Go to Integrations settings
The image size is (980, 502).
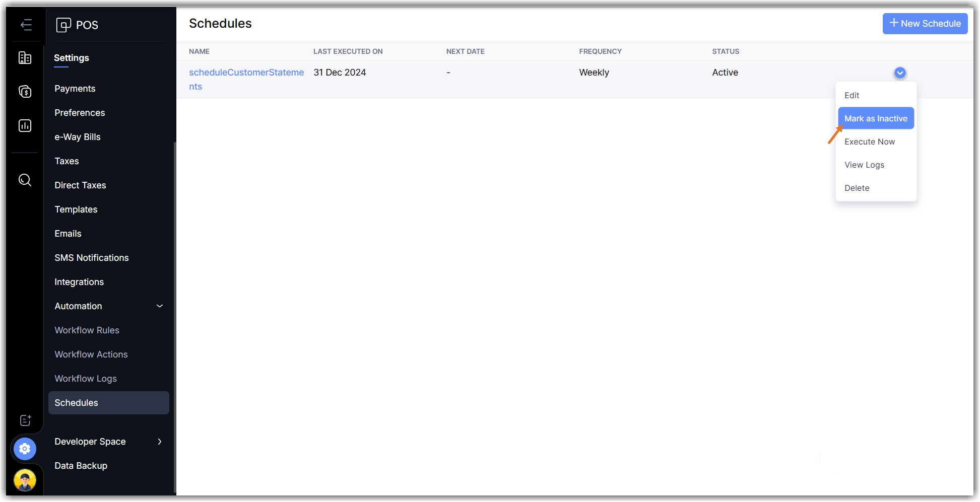(79, 282)
